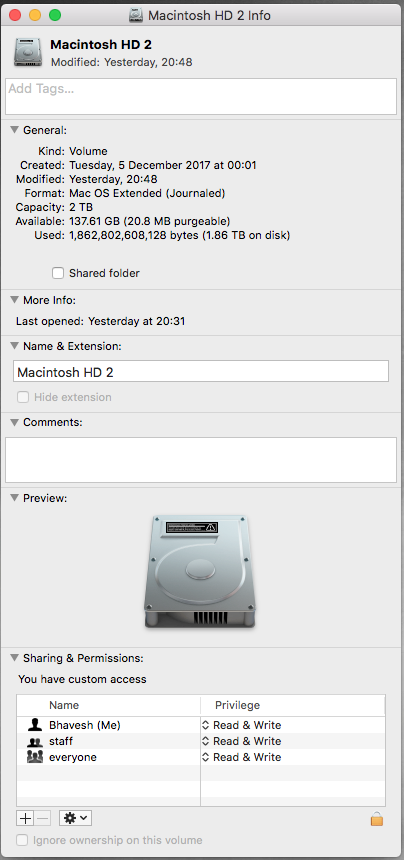Collapse the More Info section
404x860 pixels.
pyautogui.click(x=15, y=300)
